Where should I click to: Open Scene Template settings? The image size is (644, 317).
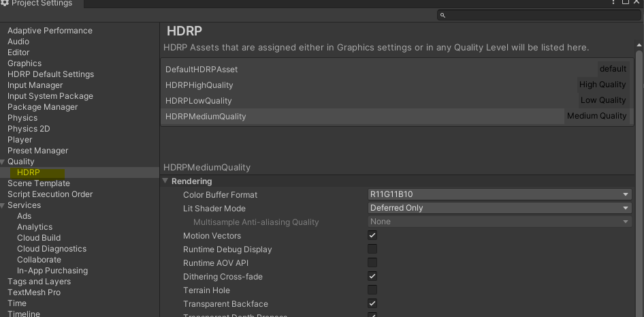[39, 183]
